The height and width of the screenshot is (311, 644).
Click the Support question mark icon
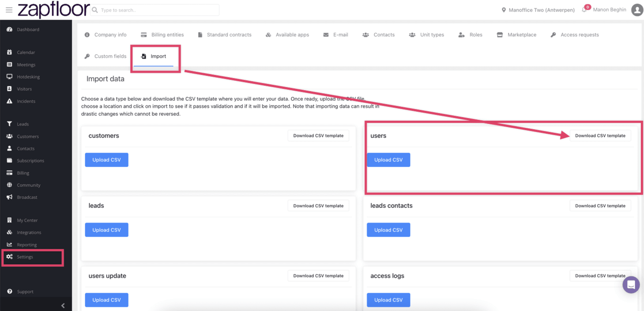(10, 291)
